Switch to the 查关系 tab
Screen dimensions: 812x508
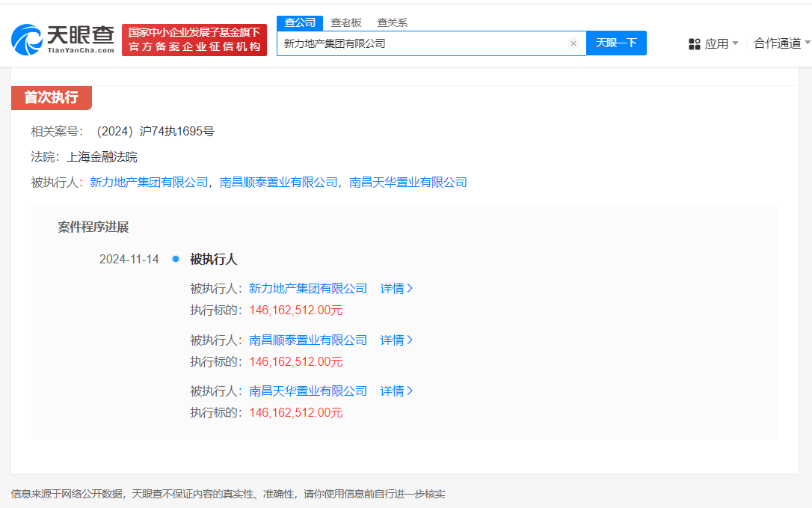pos(392,22)
